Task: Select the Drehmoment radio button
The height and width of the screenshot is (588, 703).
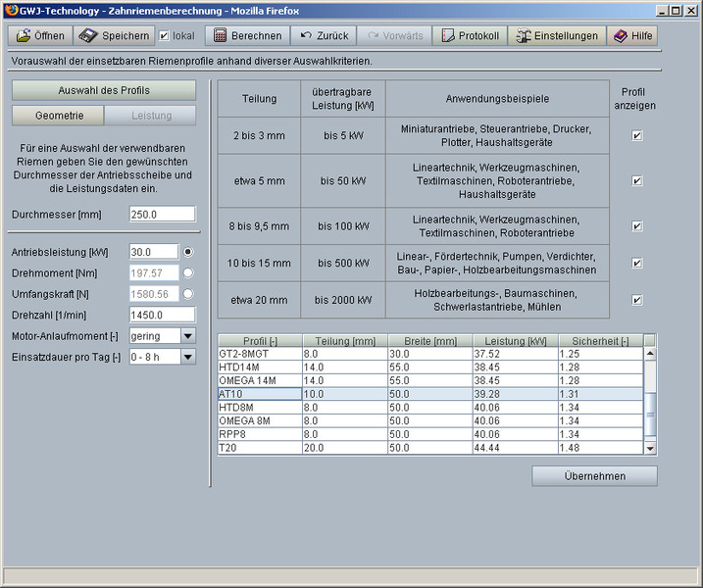Action: click(187, 272)
